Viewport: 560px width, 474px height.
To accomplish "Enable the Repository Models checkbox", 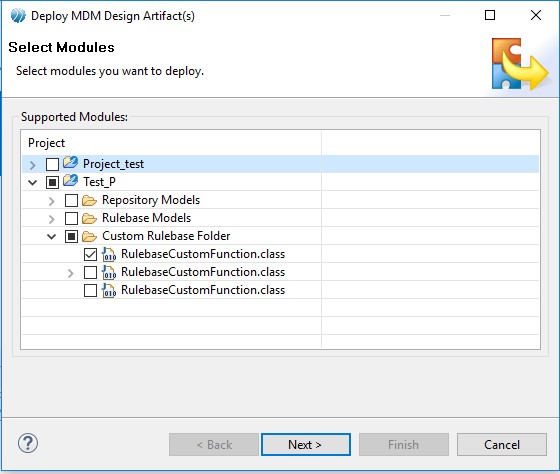I will point(71,200).
